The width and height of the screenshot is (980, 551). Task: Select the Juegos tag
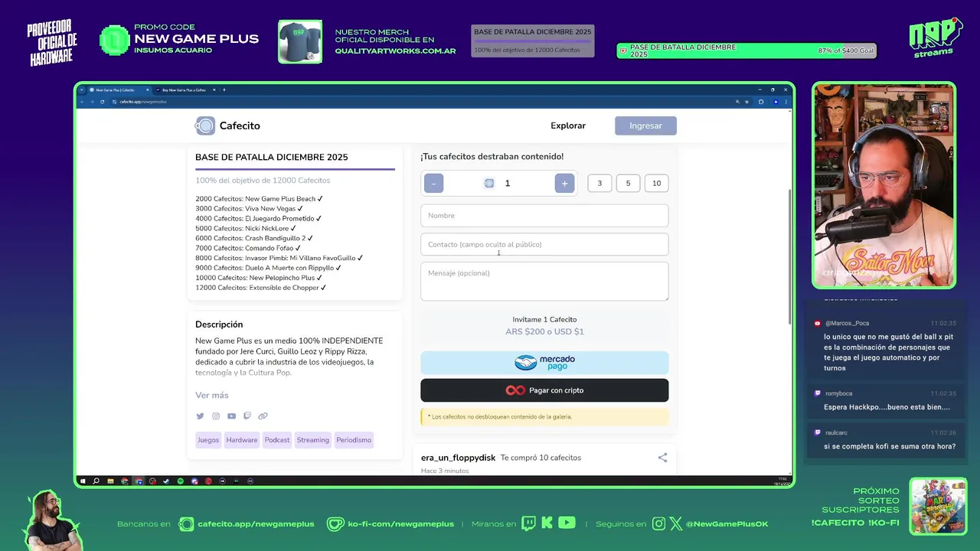(x=208, y=440)
